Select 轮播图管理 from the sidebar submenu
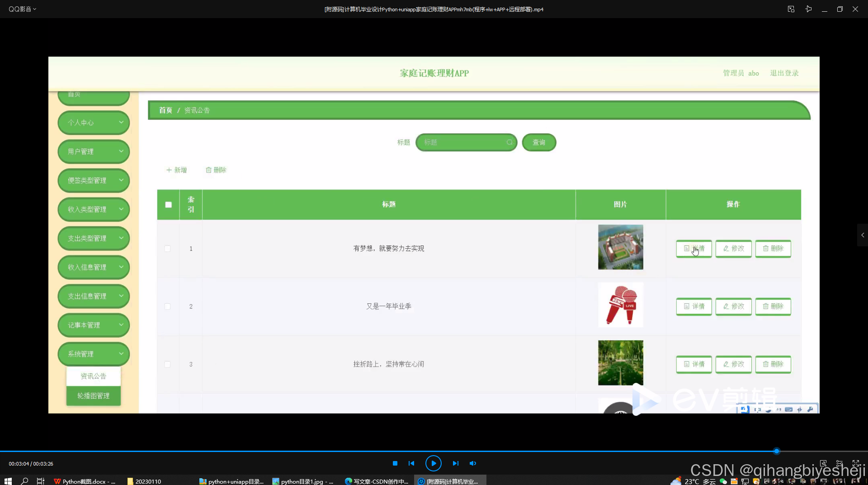This screenshot has width=868, height=485. point(93,396)
